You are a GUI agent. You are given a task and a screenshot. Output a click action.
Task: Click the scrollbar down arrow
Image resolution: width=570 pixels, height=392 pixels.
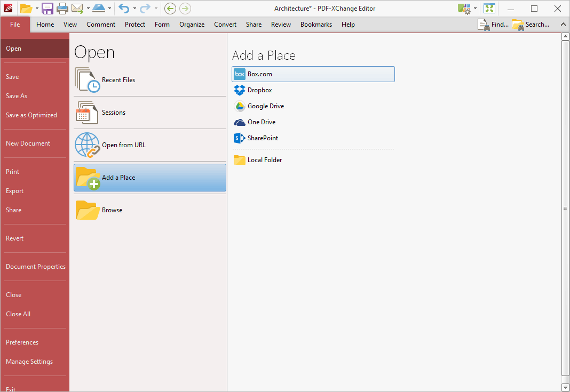tap(565, 388)
